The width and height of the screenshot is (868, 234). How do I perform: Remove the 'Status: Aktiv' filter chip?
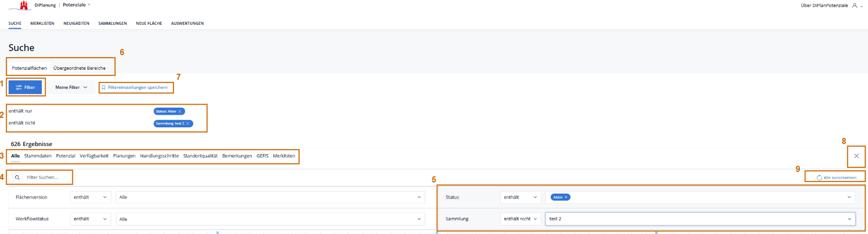point(180,111)
